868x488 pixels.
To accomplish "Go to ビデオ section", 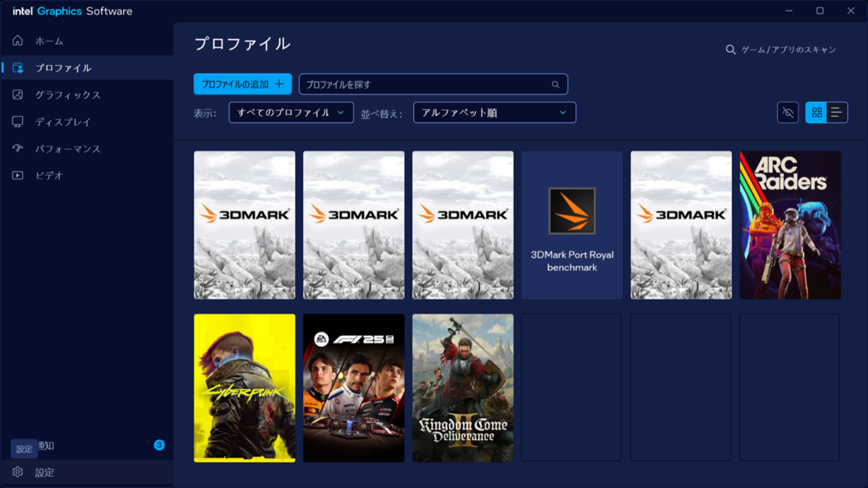I will point(87,175).
